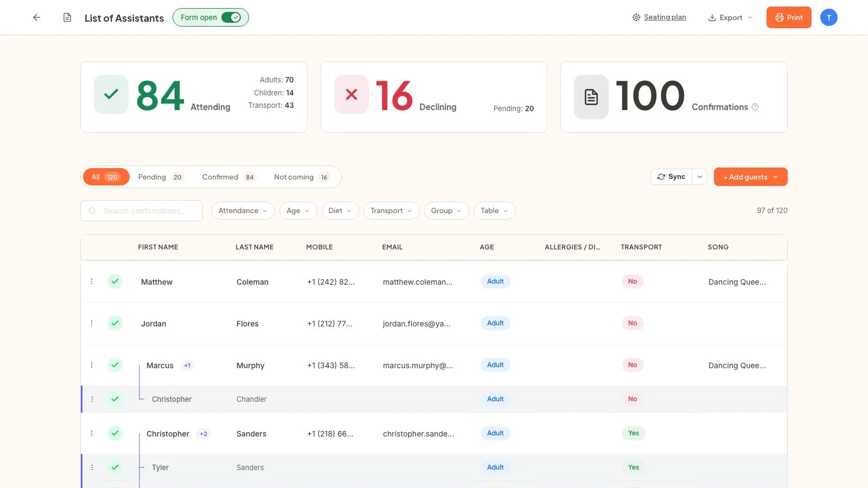Click the TRANSPORT column header

pos(641,247)
